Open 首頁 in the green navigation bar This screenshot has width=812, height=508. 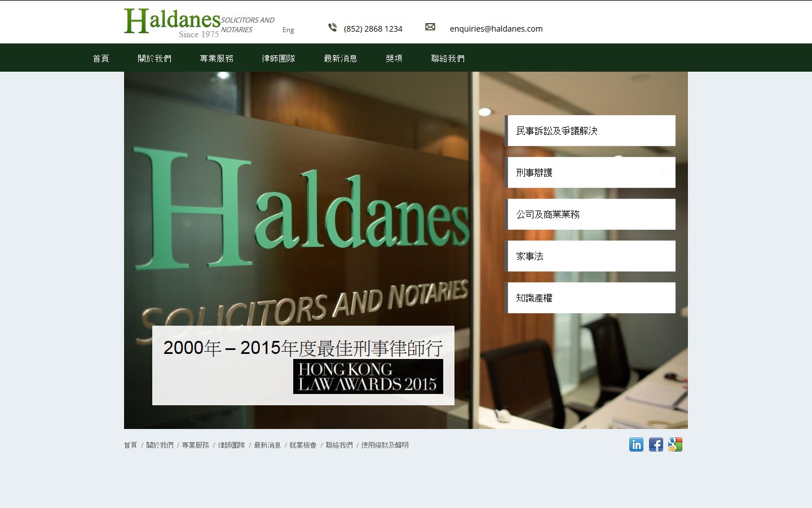click(101, 58)
